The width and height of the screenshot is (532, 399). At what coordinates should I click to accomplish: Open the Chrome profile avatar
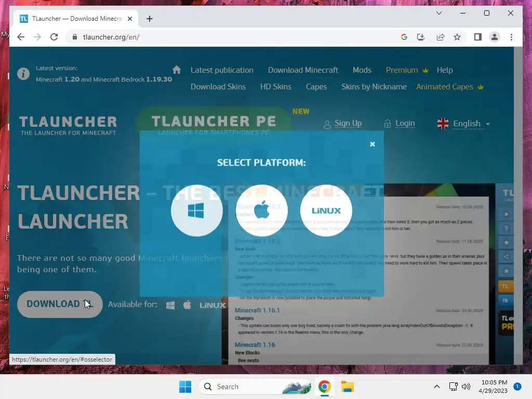(x=495, y=37)
